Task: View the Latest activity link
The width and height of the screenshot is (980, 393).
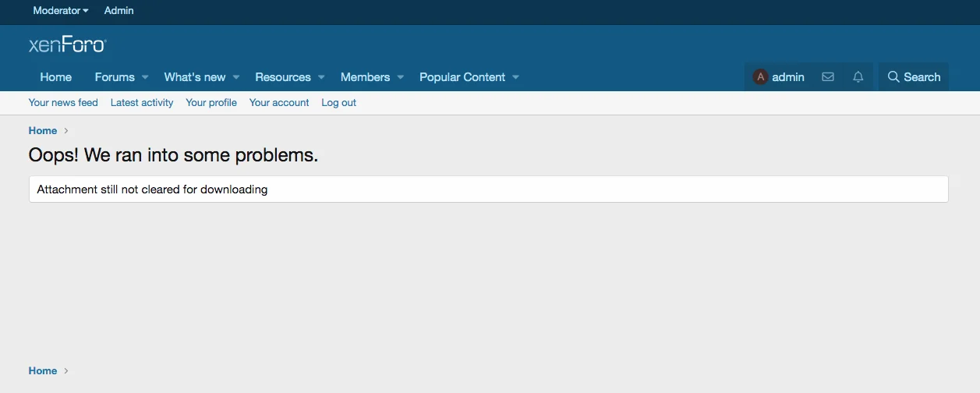Action: click(x=142, y=103)
